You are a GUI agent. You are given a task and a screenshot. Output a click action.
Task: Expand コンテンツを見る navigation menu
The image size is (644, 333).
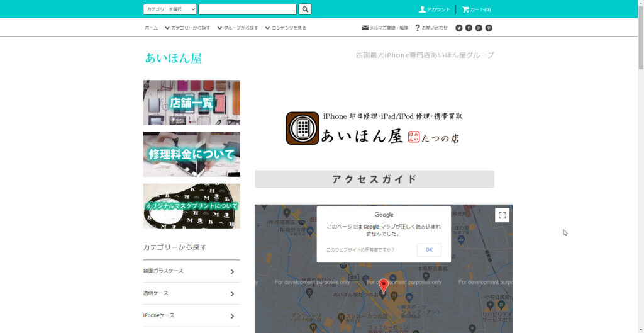coord(286,28)
